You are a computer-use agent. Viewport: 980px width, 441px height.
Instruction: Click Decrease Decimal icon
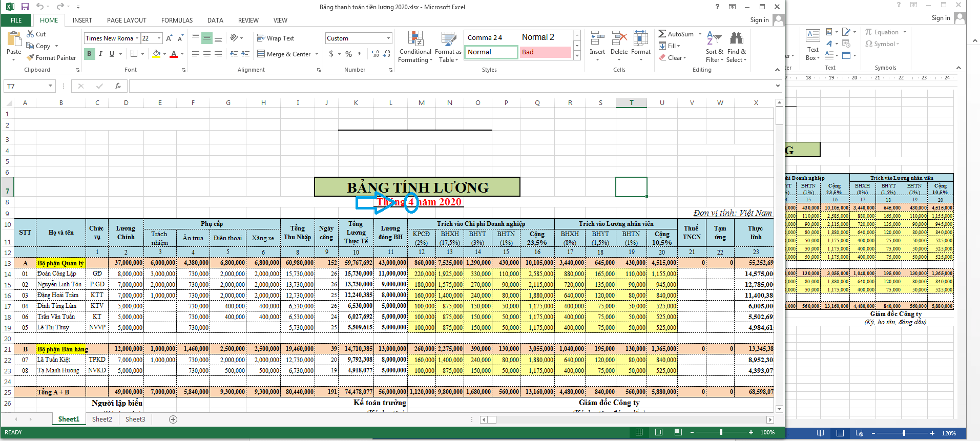(x=387, y=53)
